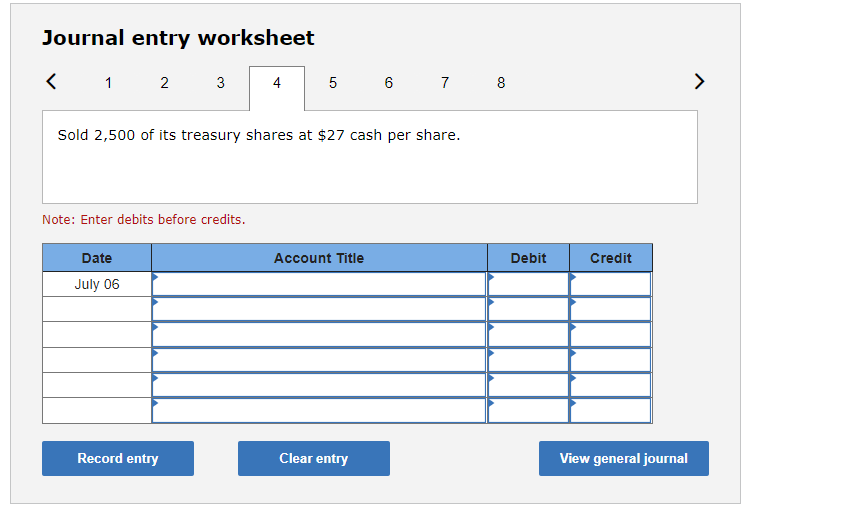
Task: Click the Record entry button
Action: [118, 458]
